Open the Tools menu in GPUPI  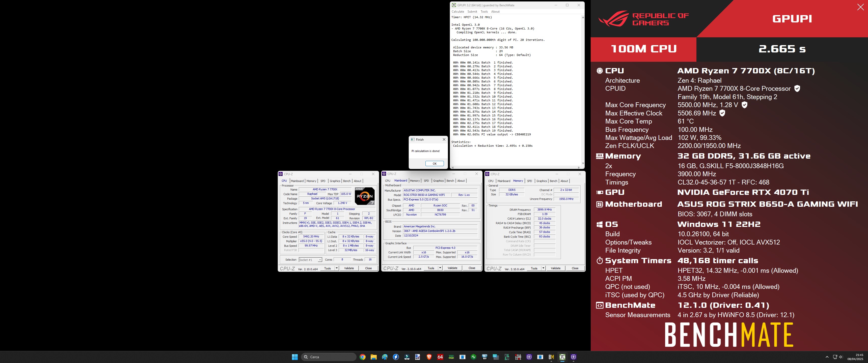[x=484, y=11]
